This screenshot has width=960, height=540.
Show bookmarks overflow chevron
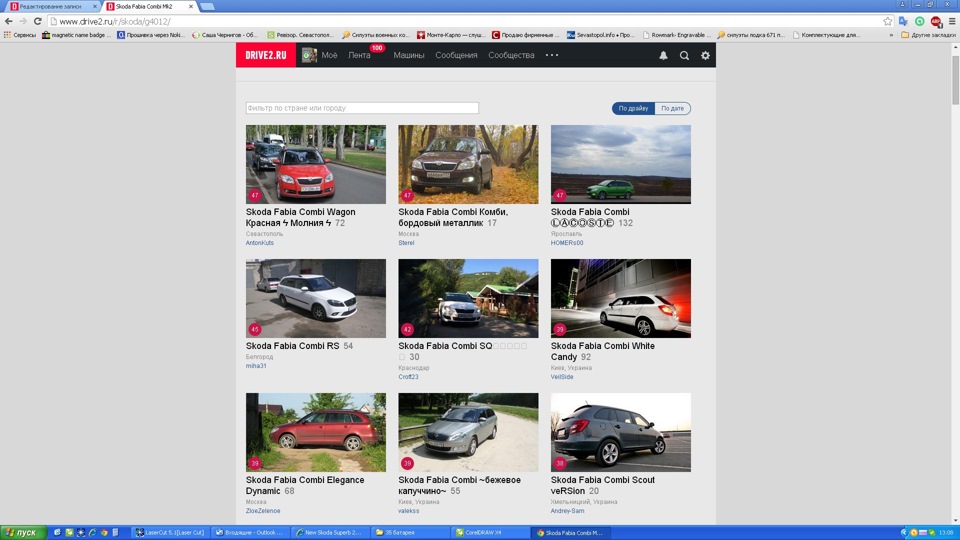tap(891, 35)
